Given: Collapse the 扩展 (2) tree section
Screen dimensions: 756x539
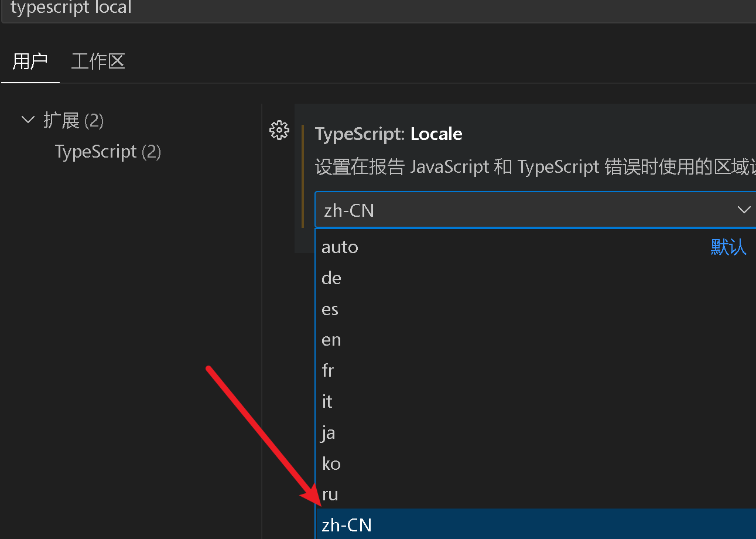Looking at the screenshot, I should [x=28, y=121].
